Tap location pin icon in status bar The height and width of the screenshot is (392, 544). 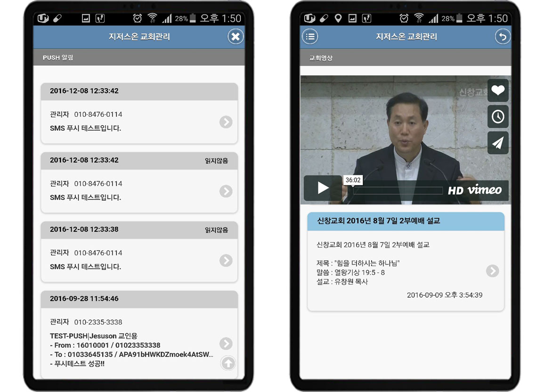[x=338, y=18]
